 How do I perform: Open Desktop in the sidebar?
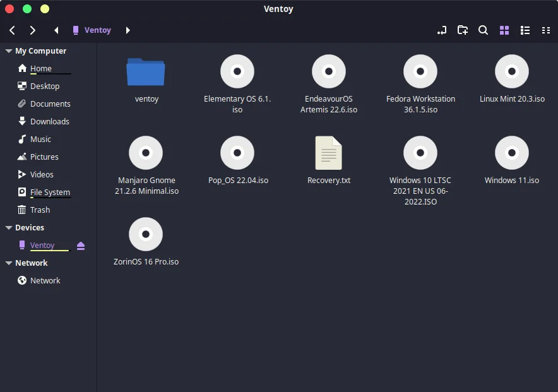[44, 86]
